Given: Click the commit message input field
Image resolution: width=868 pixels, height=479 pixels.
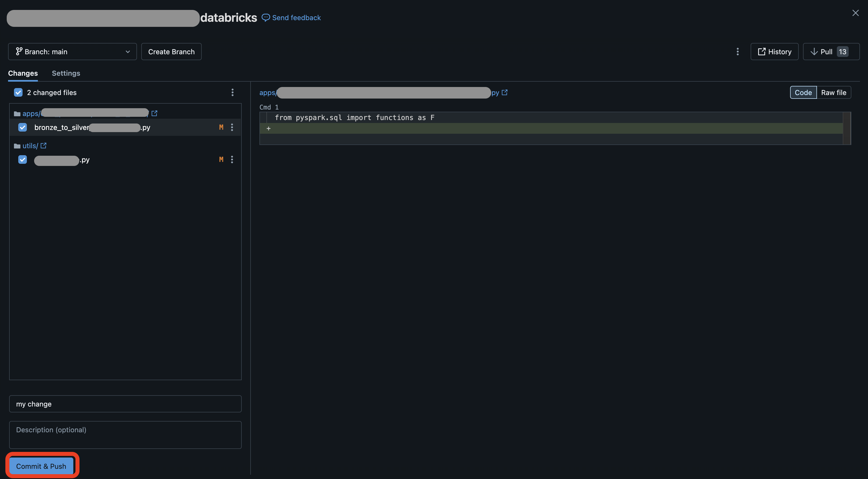Looking at the screenshot, I should tap(125, 404).
